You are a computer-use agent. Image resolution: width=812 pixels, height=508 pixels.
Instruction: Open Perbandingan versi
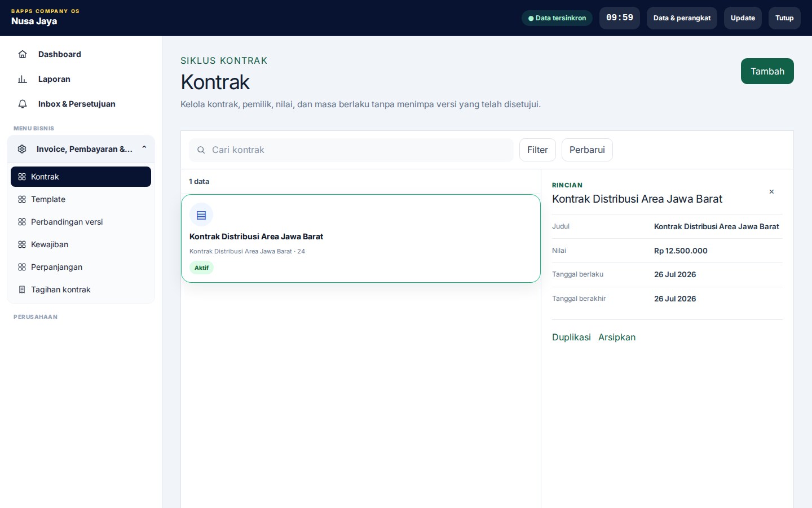[81, 222]
